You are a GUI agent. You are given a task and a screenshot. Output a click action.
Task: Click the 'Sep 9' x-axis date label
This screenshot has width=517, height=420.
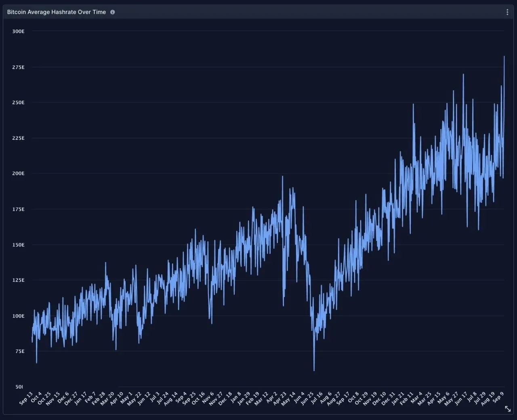(x=498, y=397)
